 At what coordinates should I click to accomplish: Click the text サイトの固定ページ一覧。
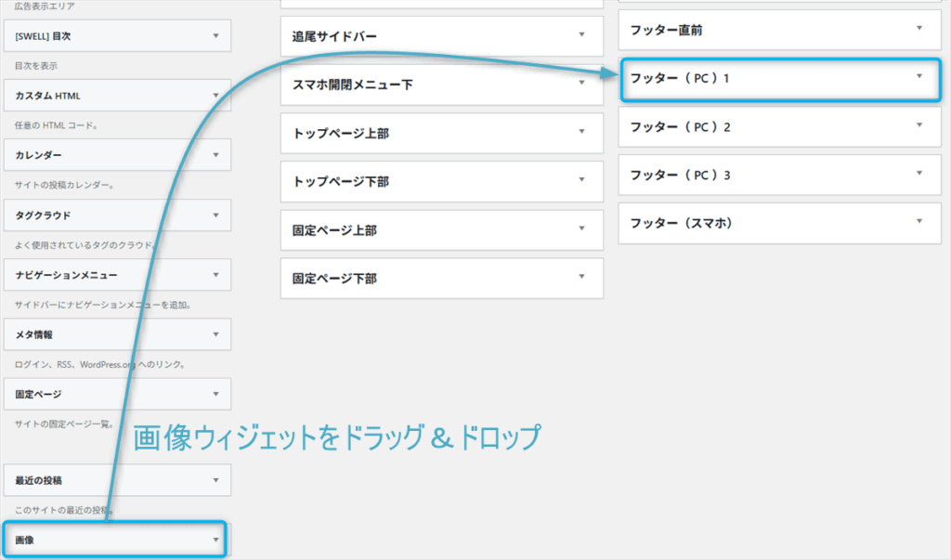65,423
